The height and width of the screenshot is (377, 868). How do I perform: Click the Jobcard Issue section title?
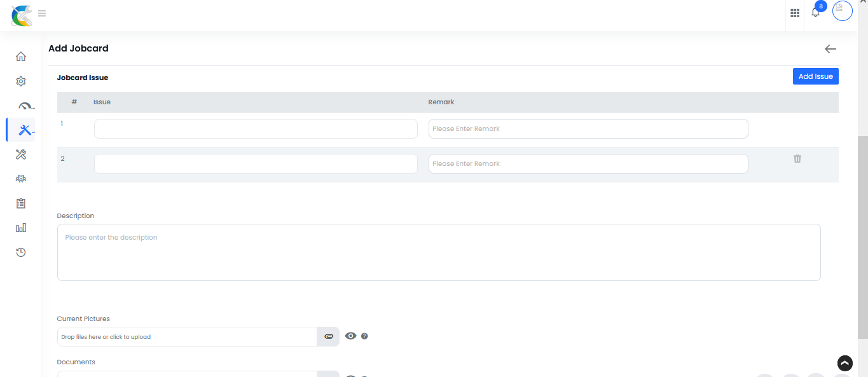(83, 78)
